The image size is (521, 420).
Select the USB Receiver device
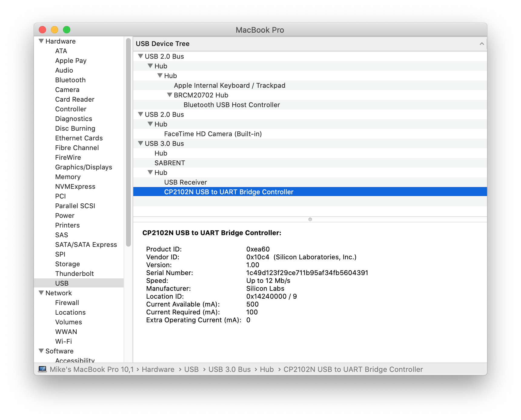[185, 182]
